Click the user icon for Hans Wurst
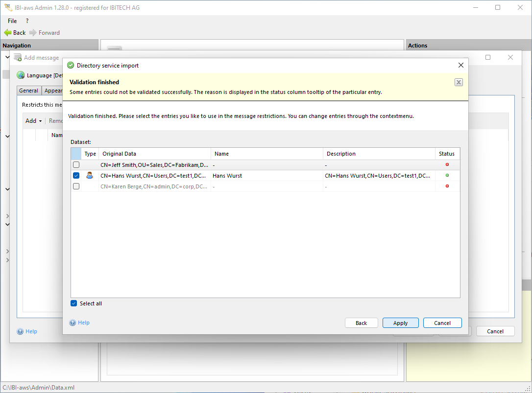 [90, 175]
